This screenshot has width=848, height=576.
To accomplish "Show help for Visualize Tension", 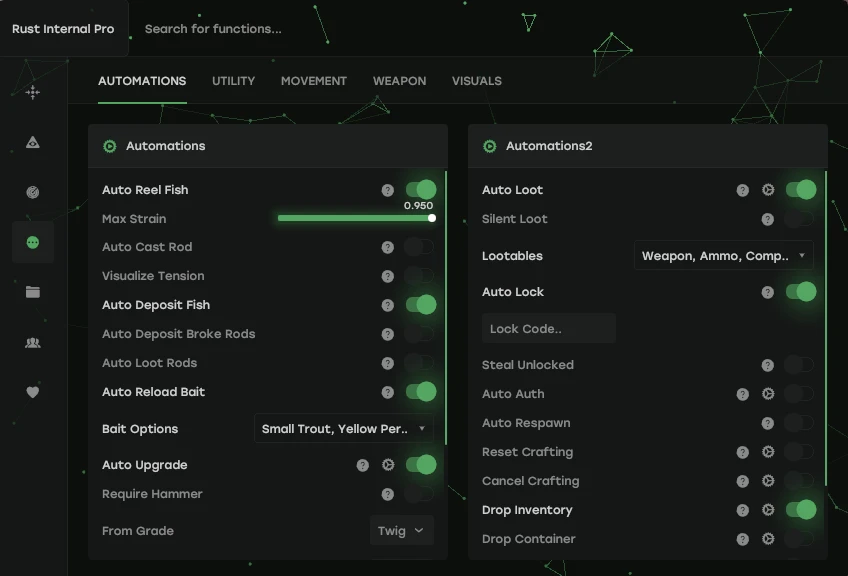I will click(x=387, y=276).
